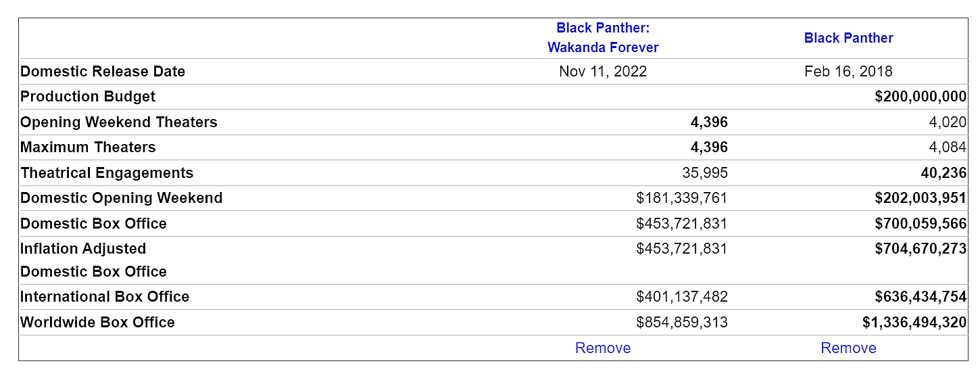Select the 40,236 theatrical engagements value
The image size is (980, 374).
tap(944, 173)
